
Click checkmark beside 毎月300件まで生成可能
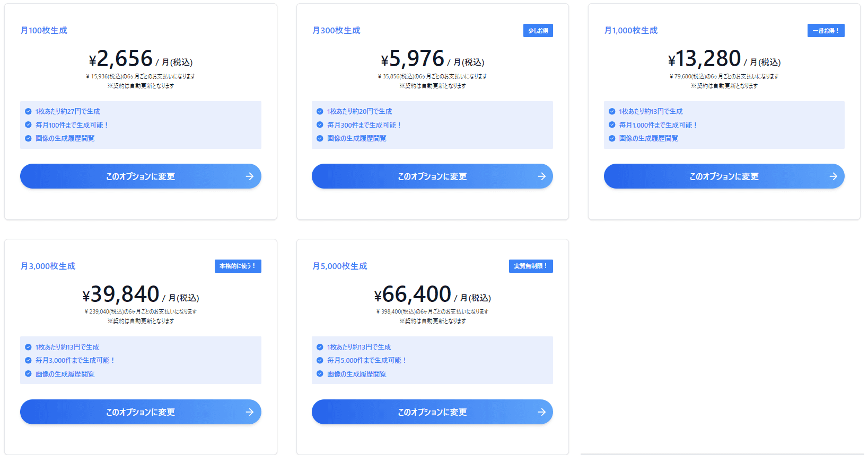[320, 125]
